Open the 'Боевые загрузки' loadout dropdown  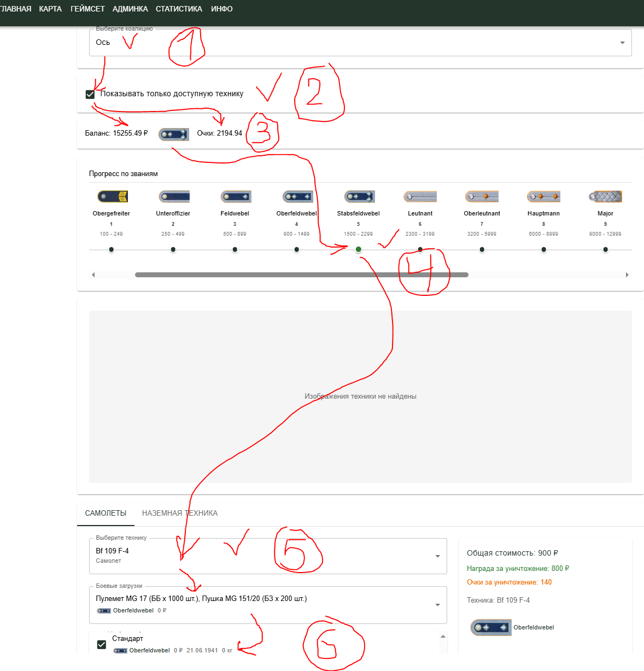pyautogui.click(x=268, y=605)
